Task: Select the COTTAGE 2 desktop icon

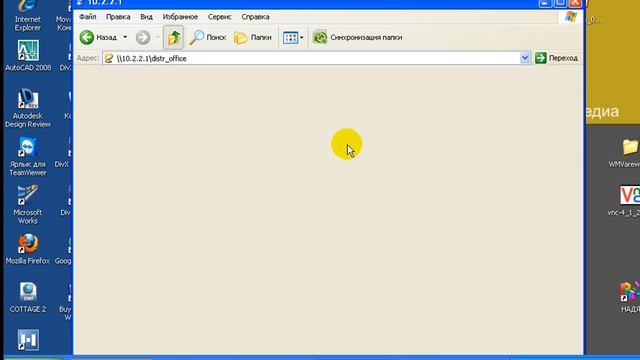Action: click(x=28, y=297)
